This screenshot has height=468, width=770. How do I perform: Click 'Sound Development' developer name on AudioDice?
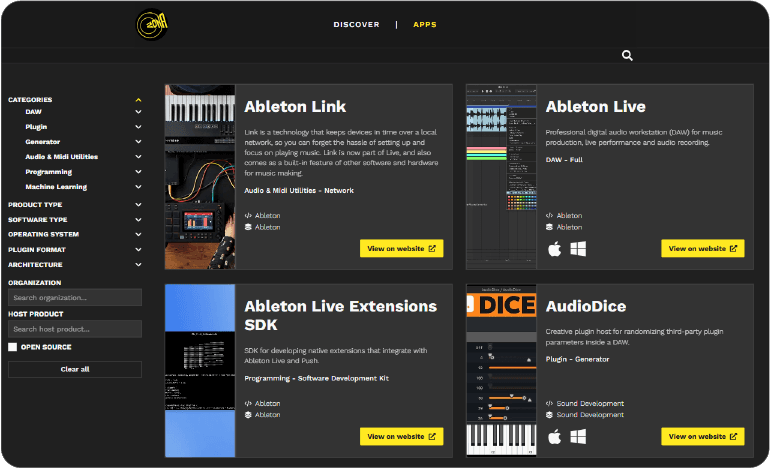pos(590,404)
